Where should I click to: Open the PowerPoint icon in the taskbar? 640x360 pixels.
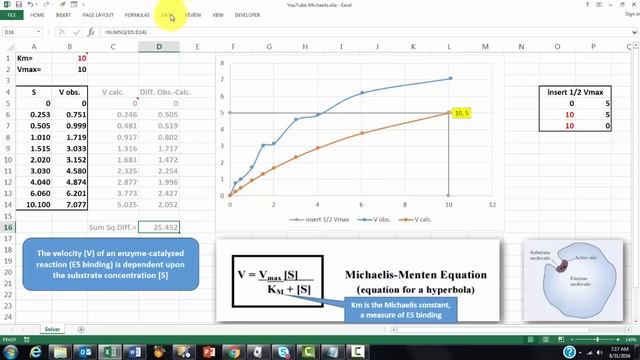(209, 352)
